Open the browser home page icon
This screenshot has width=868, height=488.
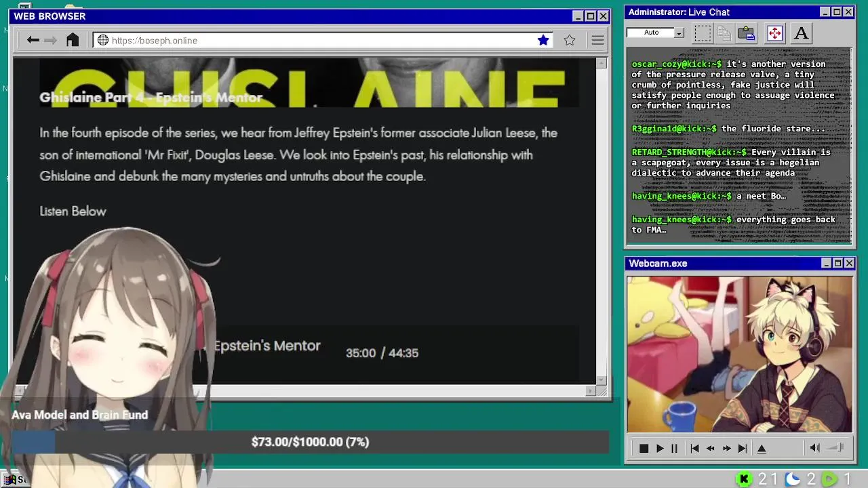click(73, 40)
